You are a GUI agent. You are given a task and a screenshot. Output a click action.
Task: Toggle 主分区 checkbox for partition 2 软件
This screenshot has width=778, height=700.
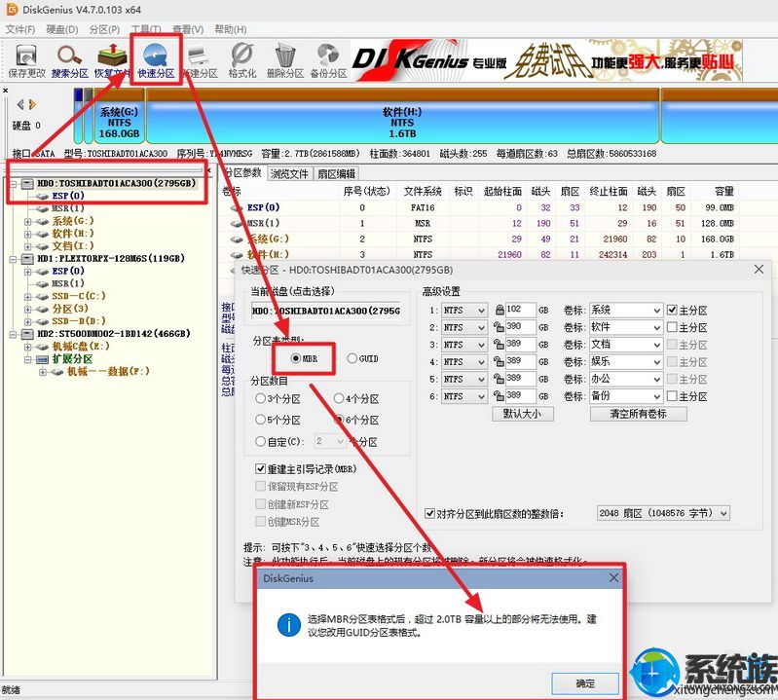coord(672,327)
